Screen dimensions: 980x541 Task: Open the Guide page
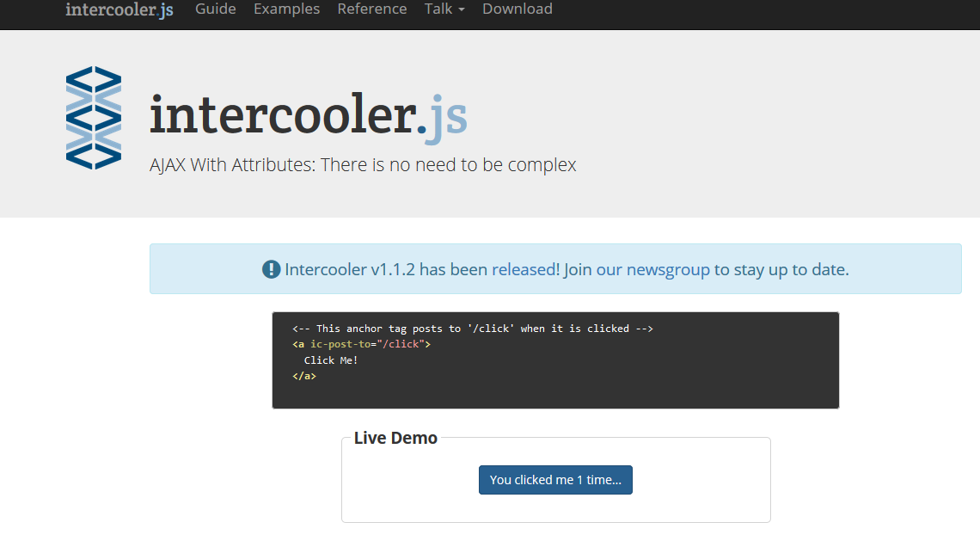coord(216,9)
